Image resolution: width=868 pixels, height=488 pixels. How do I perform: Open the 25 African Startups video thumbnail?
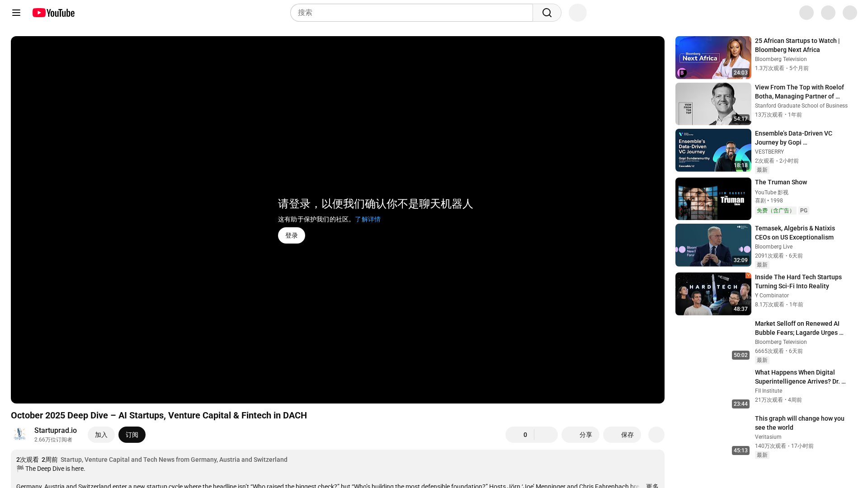(x=713, y=57)
